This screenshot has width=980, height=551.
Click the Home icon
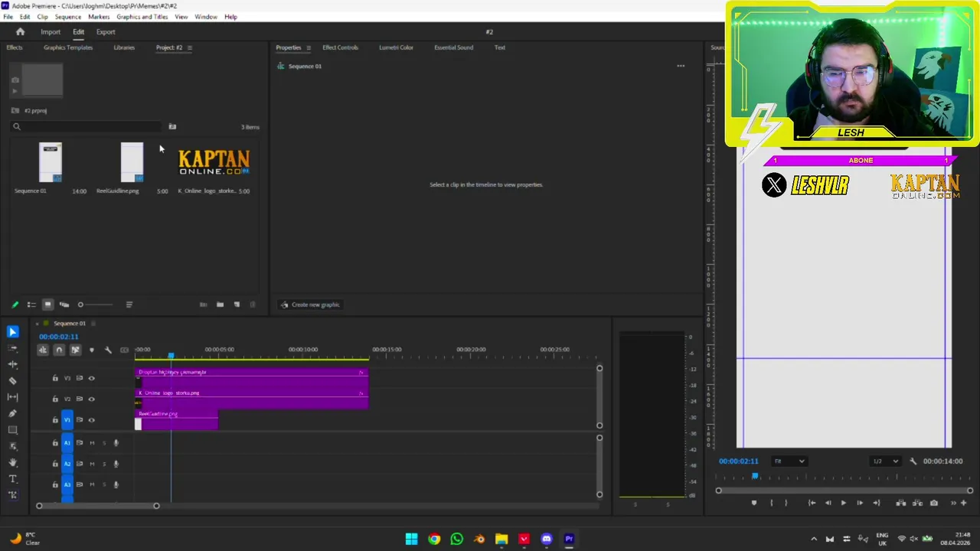[21, 32]
